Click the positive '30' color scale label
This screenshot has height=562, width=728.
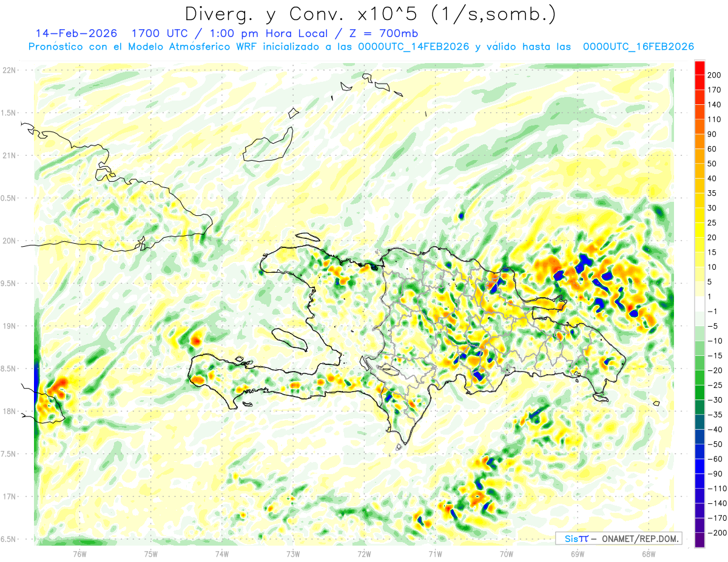(713, 208)
